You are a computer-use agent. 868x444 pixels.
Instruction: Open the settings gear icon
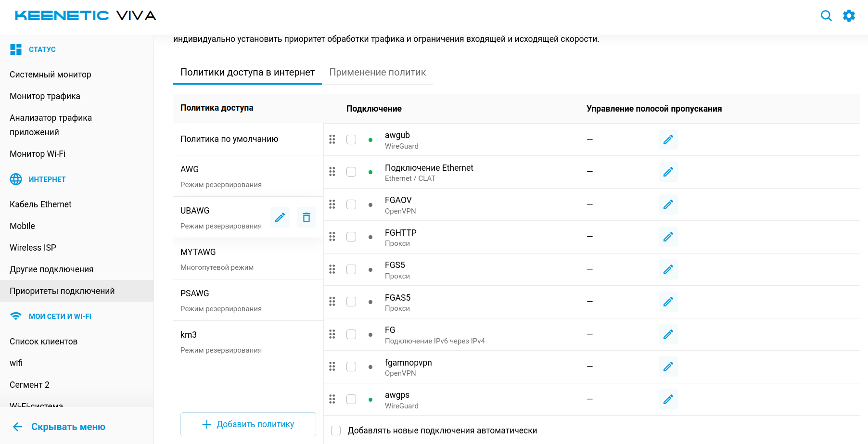click(849, 16)
